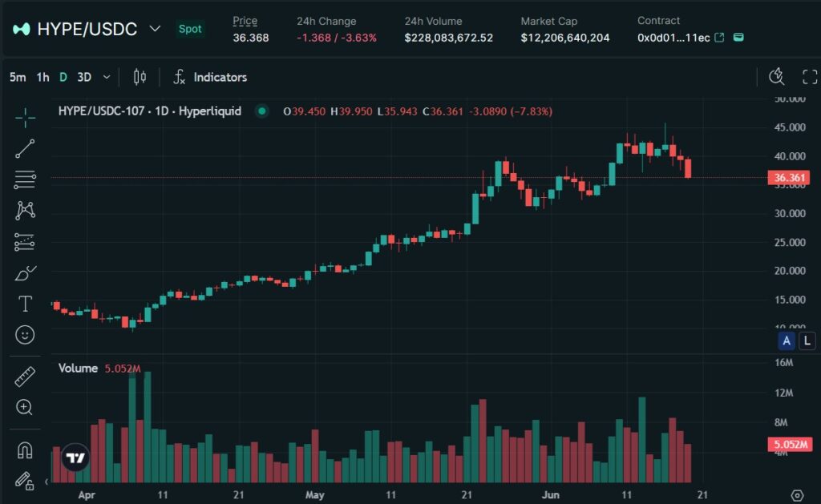Click the price value 36.368

click(x=251, y=38)
